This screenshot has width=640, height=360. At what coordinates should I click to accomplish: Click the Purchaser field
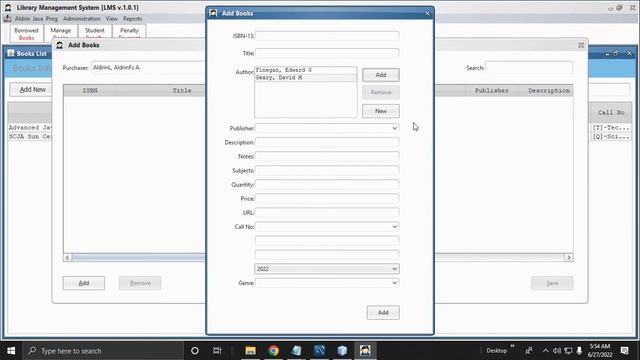tap(148, 68)
